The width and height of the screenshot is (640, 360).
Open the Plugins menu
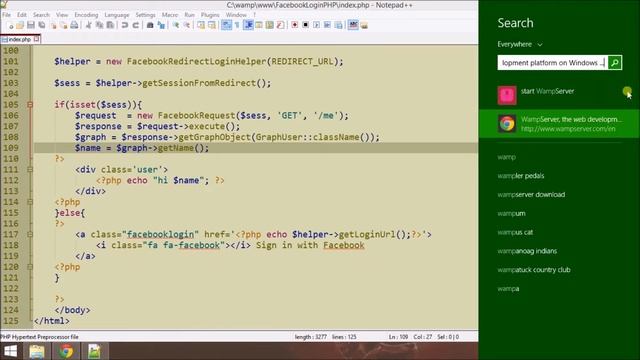click(210, 15)
